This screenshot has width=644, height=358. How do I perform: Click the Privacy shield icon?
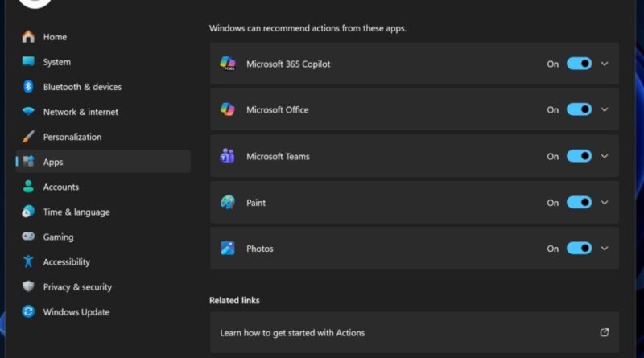point(28,286)
